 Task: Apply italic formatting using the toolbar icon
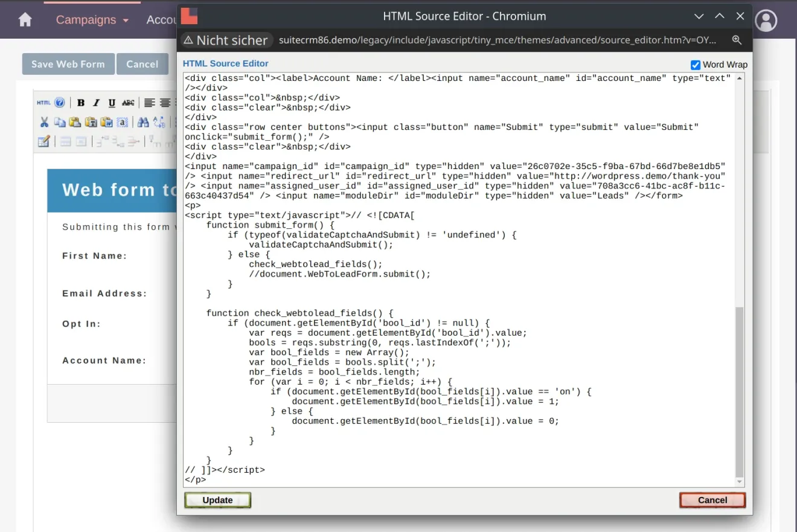click(x=97, y=103)
